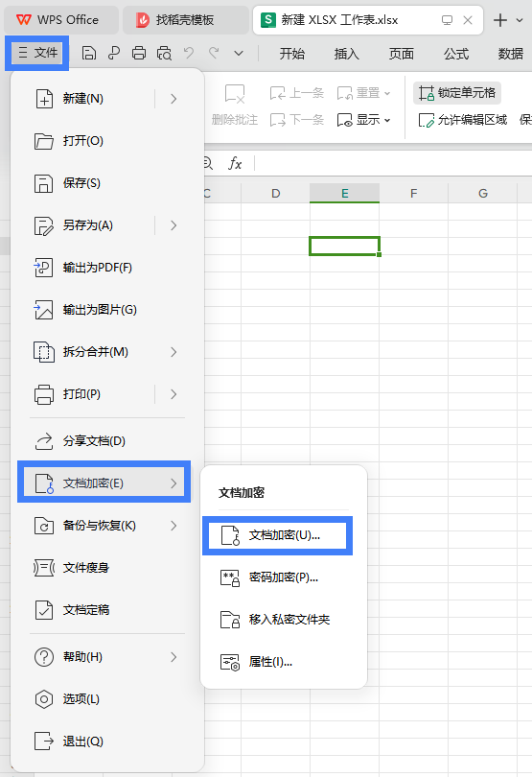Click the print icon in quick toolbar
This screenshot has width=532, height=777.
pyautogui.click(x=139, y=53)
